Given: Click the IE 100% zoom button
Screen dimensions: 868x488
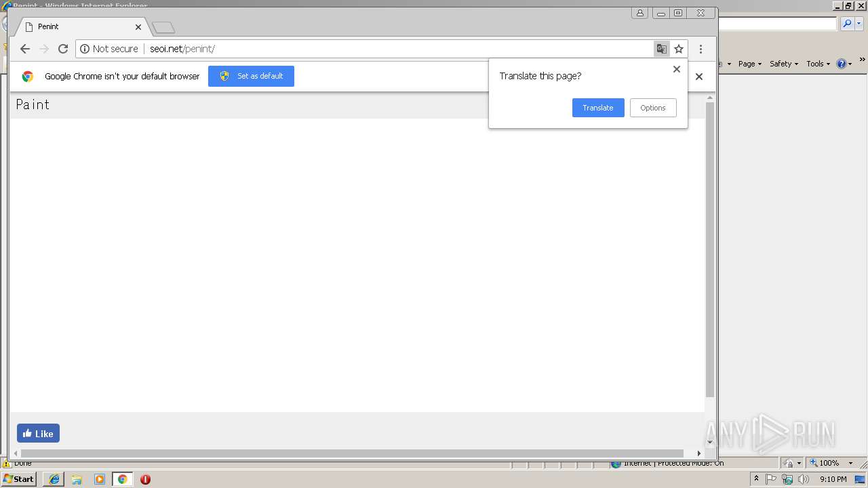Looking at the screenshot, I should click(x=824, y=463).
